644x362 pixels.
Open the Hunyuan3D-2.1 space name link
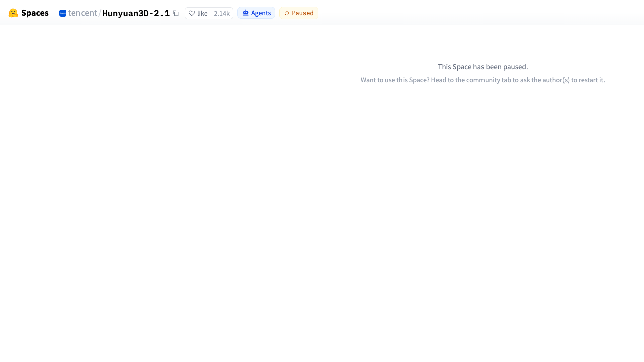[136, 13]
